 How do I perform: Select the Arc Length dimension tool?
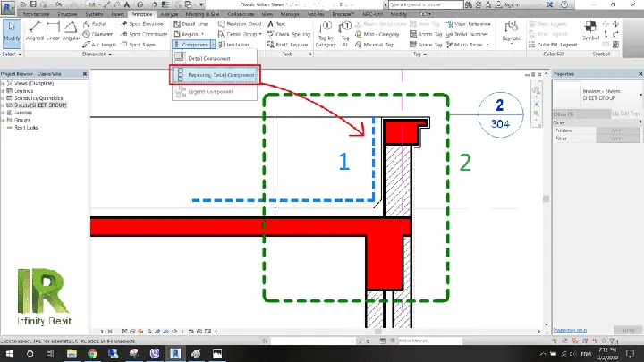pyautogui.click(x=99, y=45)
